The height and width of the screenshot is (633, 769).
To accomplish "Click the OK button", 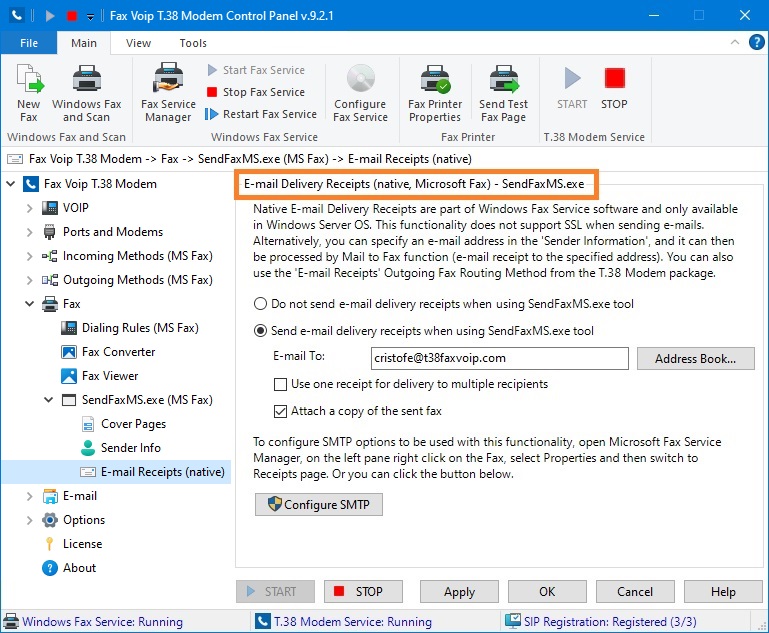I will pyautogui.click(x=547, y=592).
